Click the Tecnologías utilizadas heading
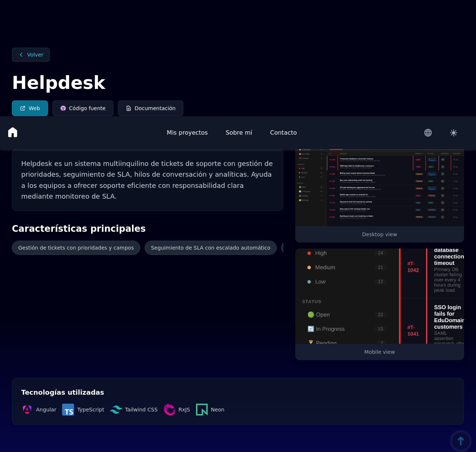Image resolution: width=476 pixels, height=452 pixels. coord(62,392)
